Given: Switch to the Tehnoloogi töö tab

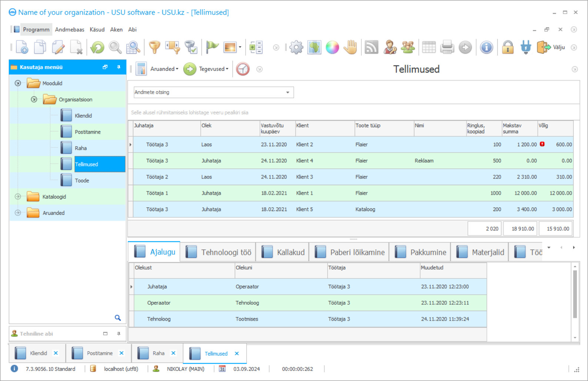Looking at the screenshot, I should pos(218,252).
